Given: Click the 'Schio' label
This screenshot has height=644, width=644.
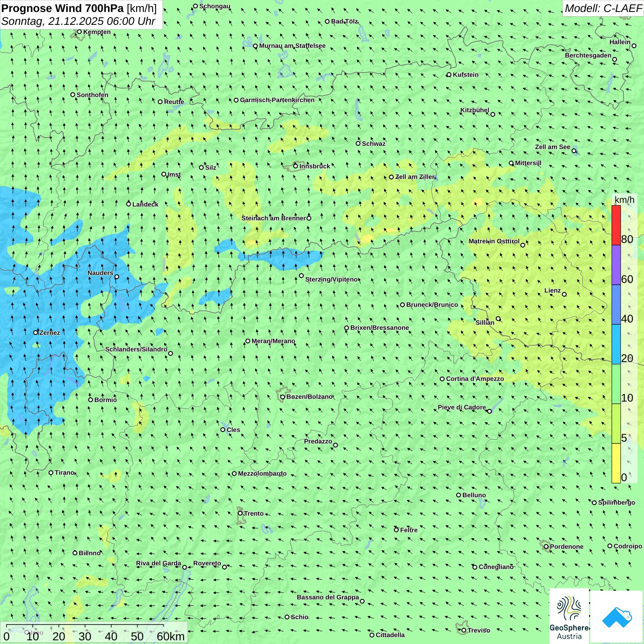Looking at the screenshot, I should (x=299, y=617).
